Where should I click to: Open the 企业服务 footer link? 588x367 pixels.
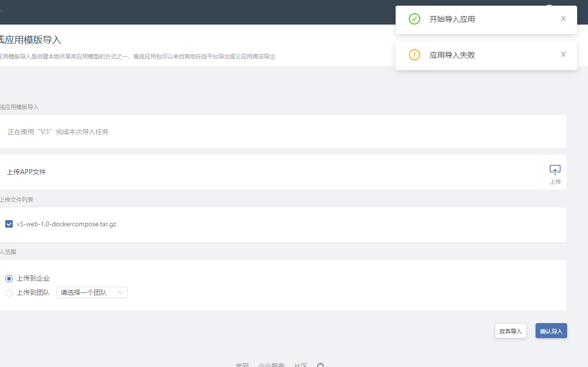(x=271, y=365)
